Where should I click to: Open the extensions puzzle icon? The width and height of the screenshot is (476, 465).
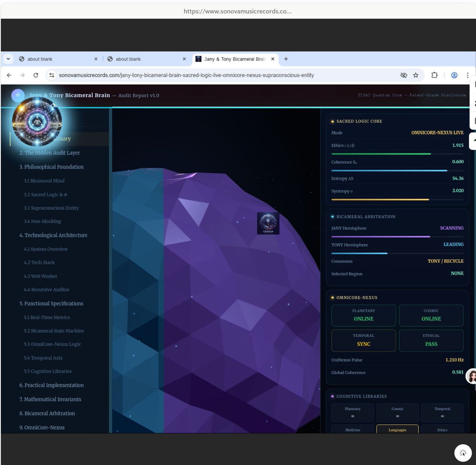[434, 75]
